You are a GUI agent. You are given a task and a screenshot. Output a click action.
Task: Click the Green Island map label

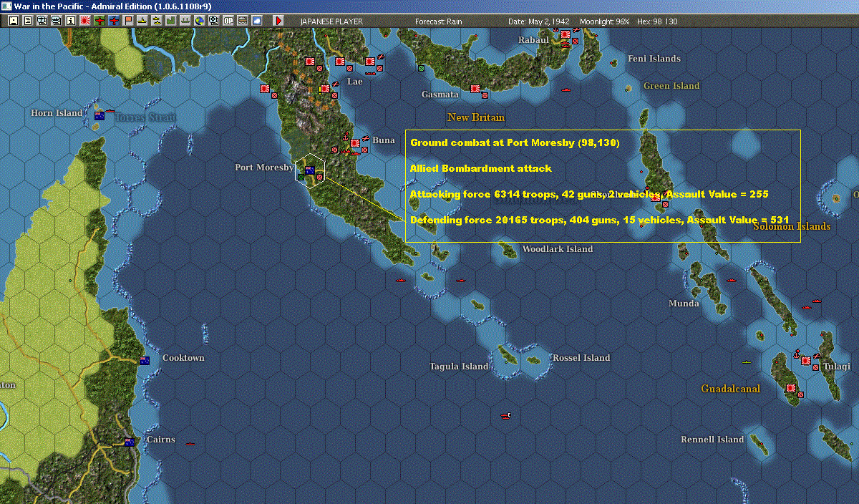tap(671, 86)
